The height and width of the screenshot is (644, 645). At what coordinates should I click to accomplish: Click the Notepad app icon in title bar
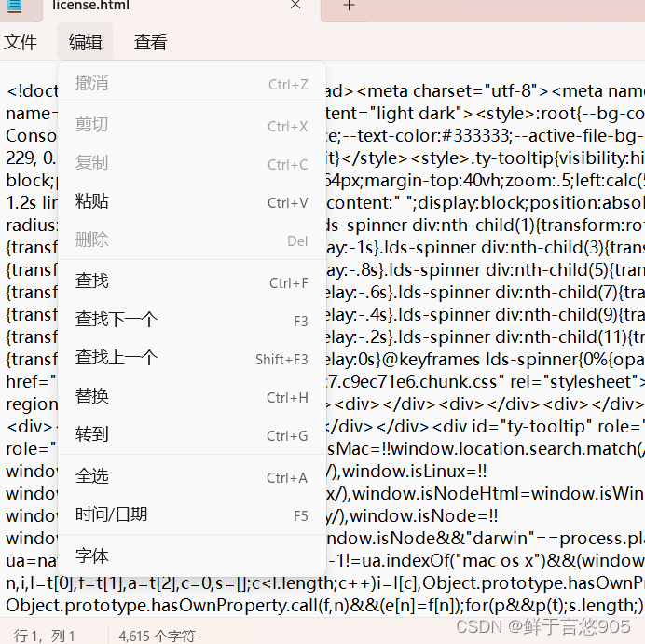pos(15,6)
